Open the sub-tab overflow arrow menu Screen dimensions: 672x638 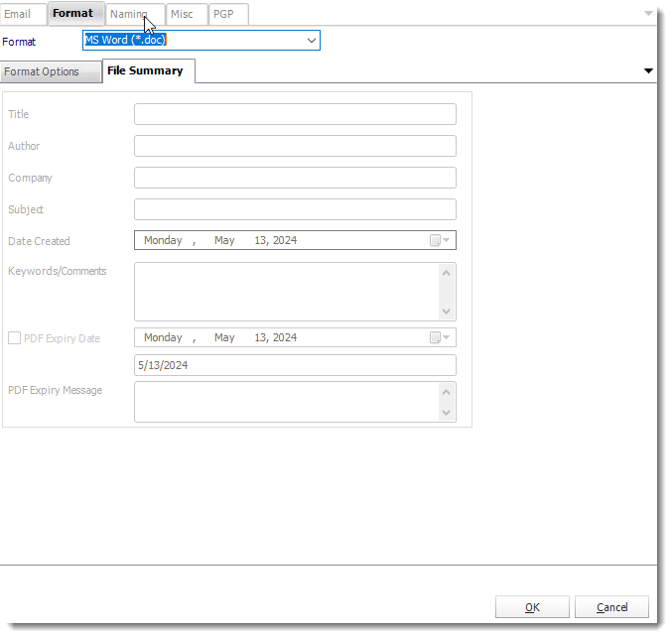648,70
